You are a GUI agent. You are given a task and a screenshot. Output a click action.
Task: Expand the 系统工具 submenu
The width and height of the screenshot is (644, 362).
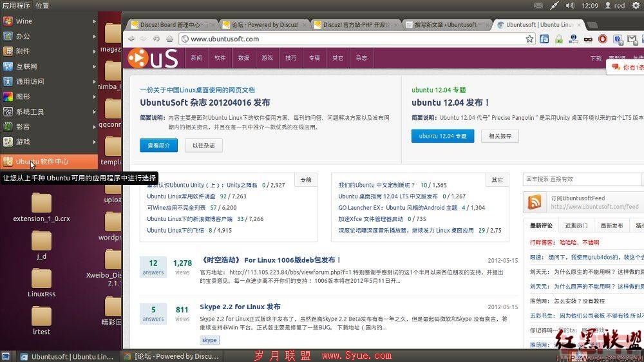pyautogui.click(x=49, y=111)
